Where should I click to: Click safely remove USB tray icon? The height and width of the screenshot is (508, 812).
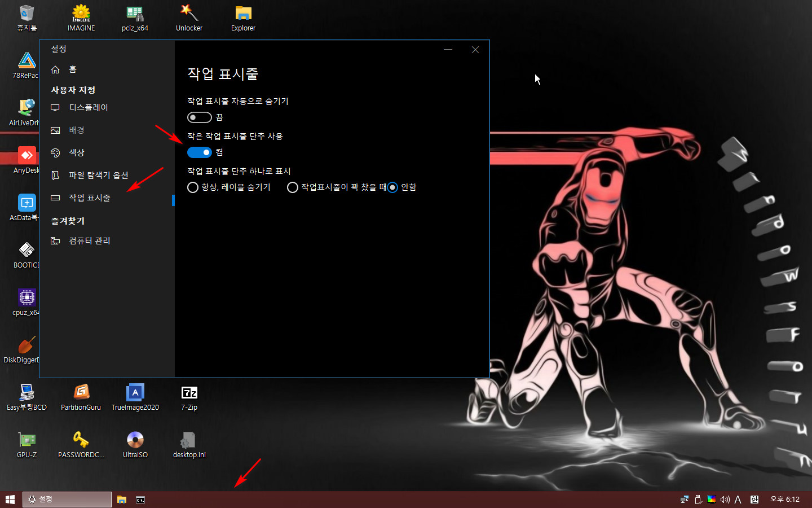(698, 500)
